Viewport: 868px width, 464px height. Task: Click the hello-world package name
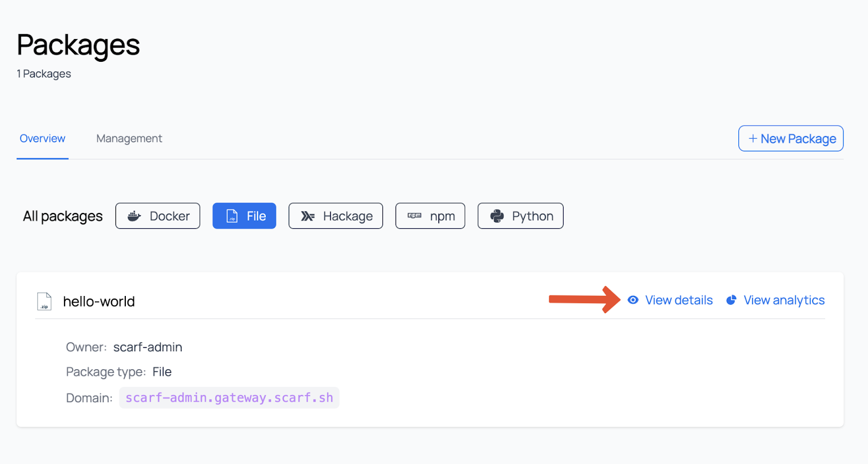99,301
